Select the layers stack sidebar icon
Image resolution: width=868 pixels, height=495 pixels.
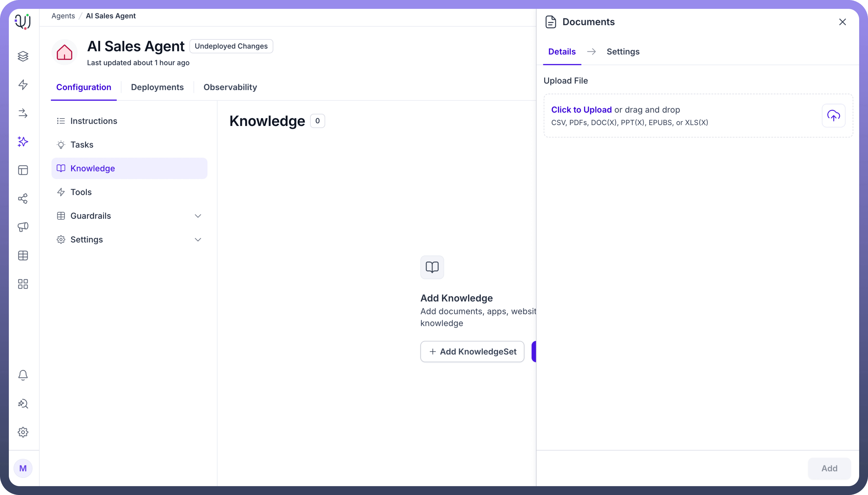[x=23, y=56]
